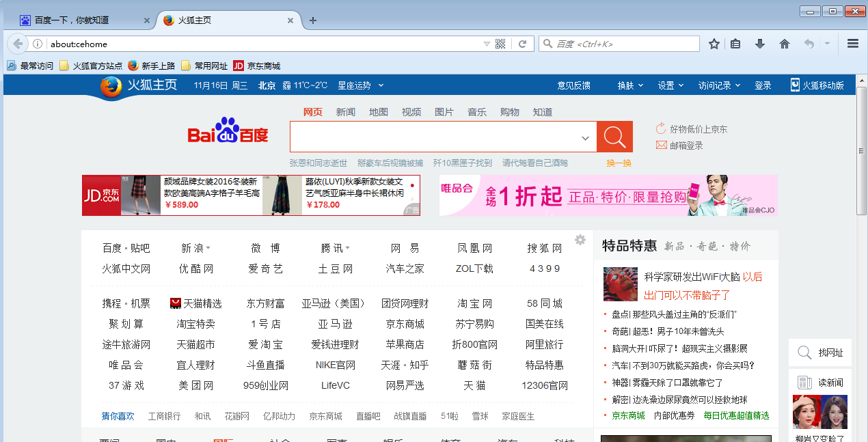The width and height of the screenshot is (868, 442).
Task: Close the 火狐主页 tab
Action: 290,20
